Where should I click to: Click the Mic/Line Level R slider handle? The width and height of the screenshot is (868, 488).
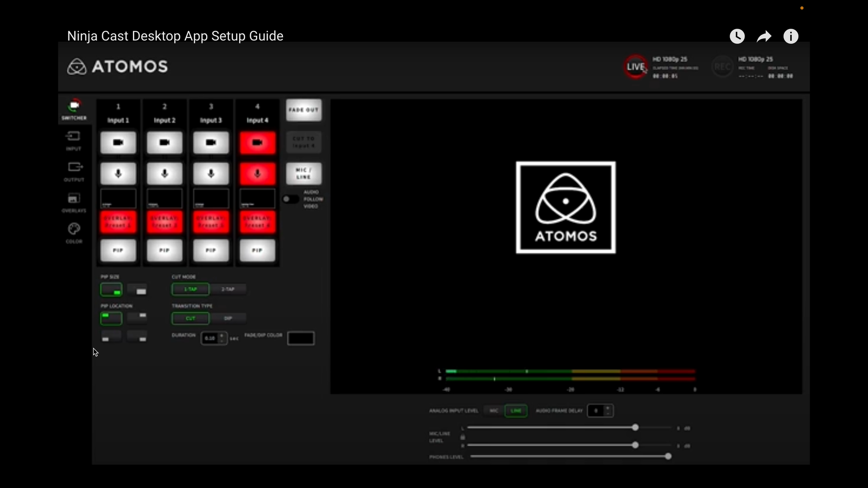pyautogui.click(x=635, y=445)
